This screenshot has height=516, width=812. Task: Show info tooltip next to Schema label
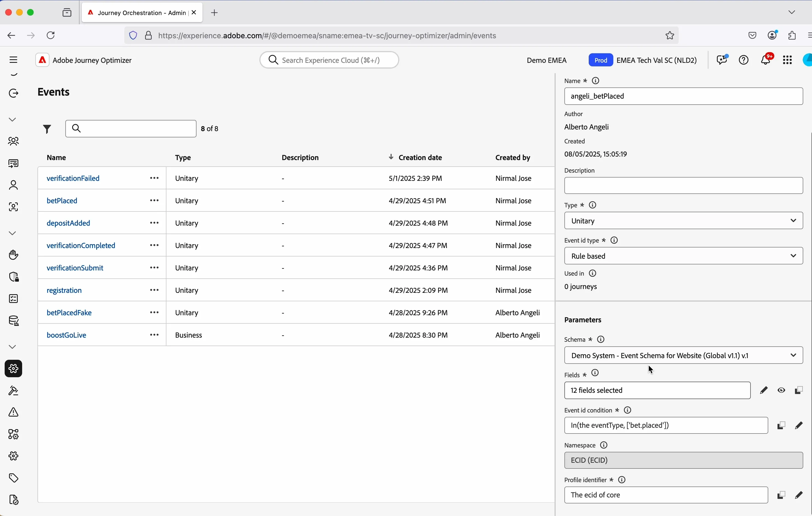pyautogui.click(x=601, y=340)
